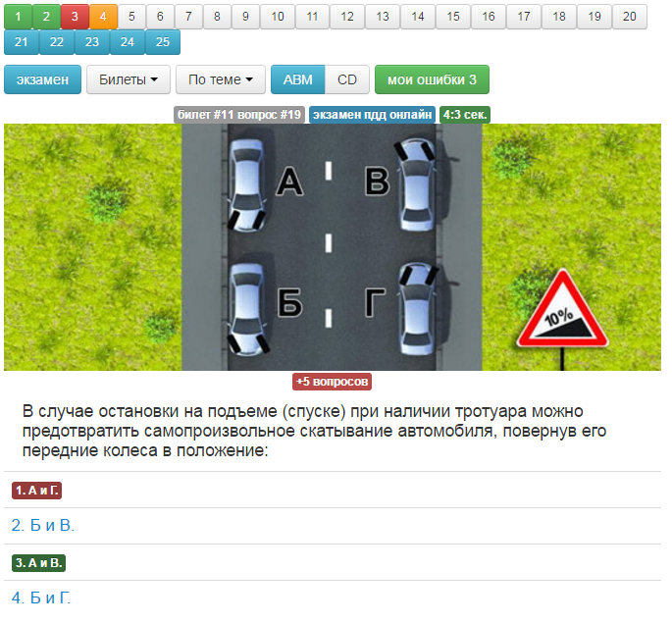The width and height of the screenshot is (672, 623).
Task: Go to question number 21
Action: point(22,42)
